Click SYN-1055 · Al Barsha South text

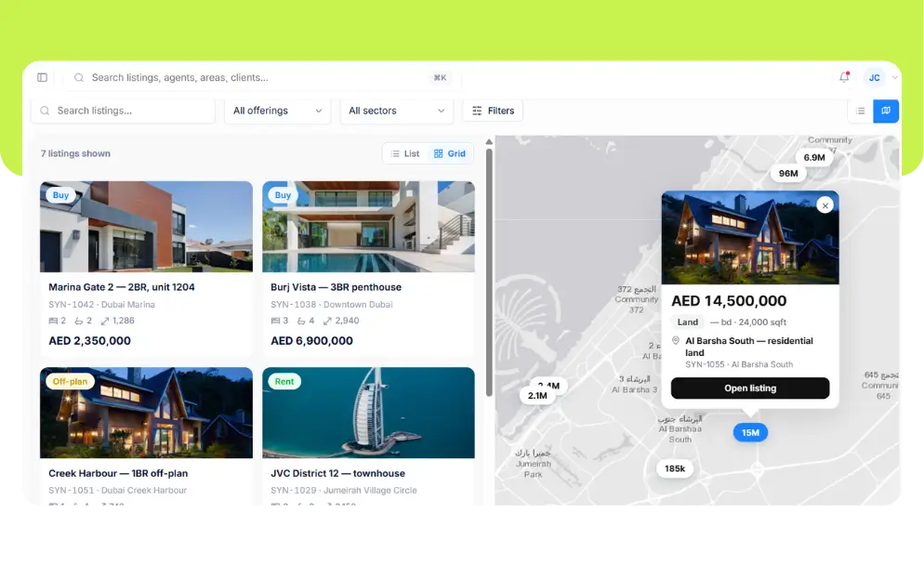(739, 364)
